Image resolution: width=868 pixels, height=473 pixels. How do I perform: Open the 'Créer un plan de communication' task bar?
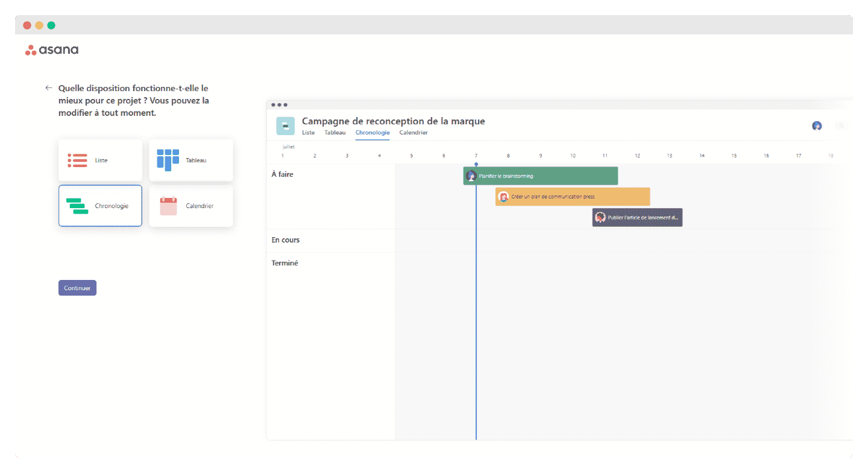pos(573,197)
